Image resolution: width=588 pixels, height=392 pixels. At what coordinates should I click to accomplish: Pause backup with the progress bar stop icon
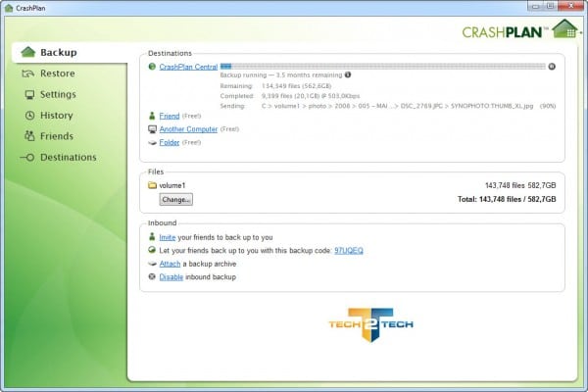(552, 67)
